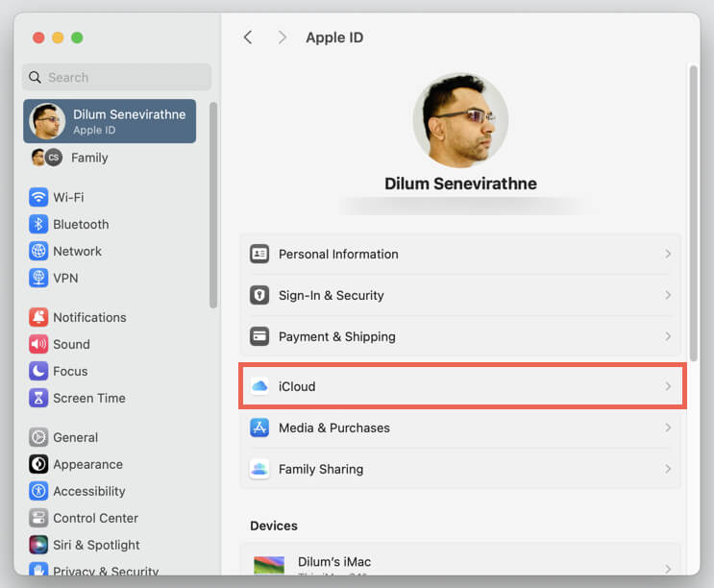Viewport: 714px width, 588px height.
Task: Click the search magnifier icon
Action: 35,78
